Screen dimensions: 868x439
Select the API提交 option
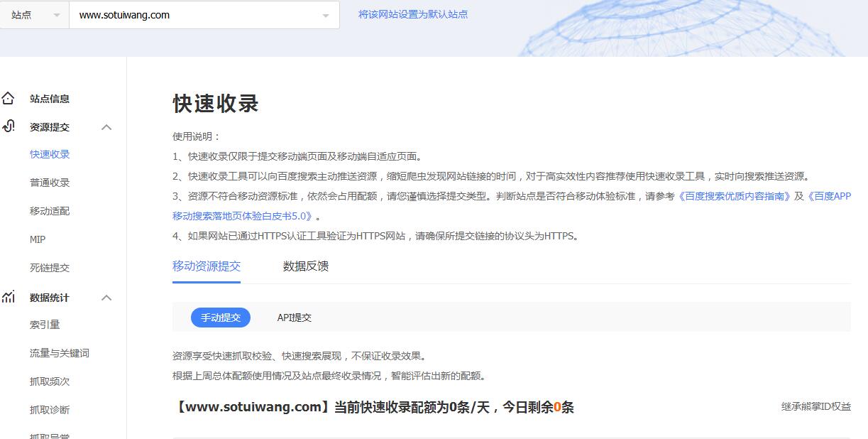295,318
